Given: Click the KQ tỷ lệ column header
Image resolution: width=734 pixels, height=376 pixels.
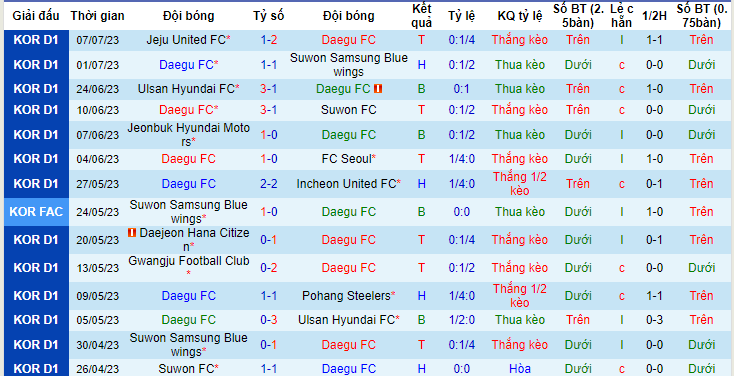Looking at the screenshot, I should (520, 16).
